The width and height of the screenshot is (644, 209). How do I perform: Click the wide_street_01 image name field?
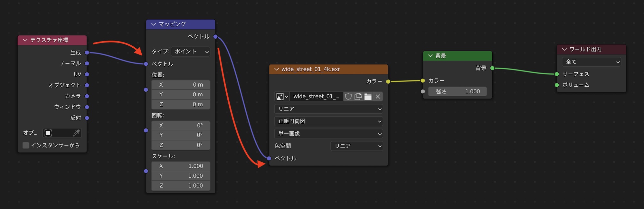pos(316,97)
